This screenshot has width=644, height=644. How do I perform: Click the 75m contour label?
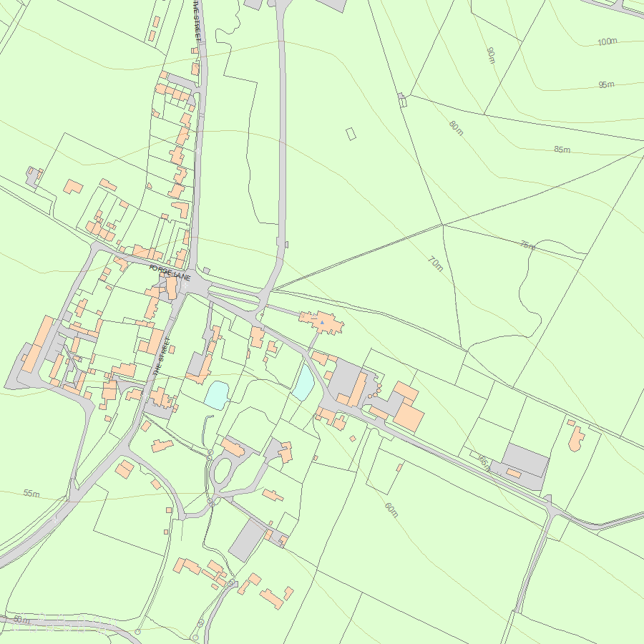528,245
